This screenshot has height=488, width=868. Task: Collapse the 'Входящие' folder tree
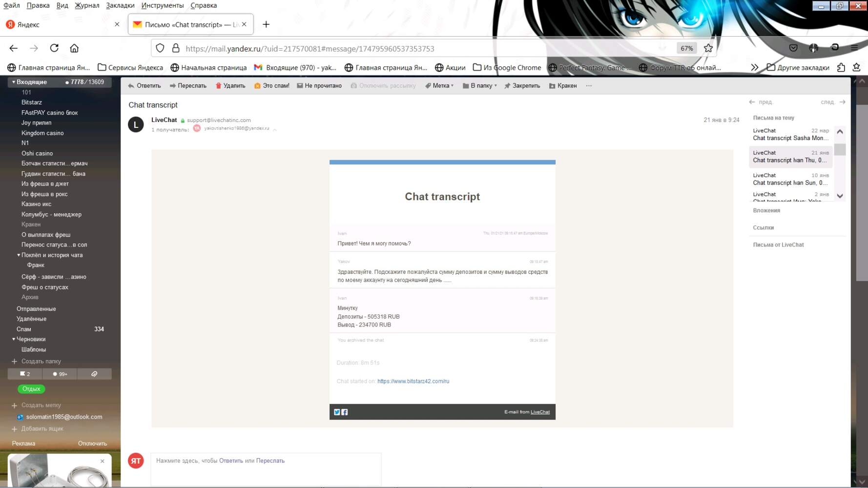[x=14, y=82]
